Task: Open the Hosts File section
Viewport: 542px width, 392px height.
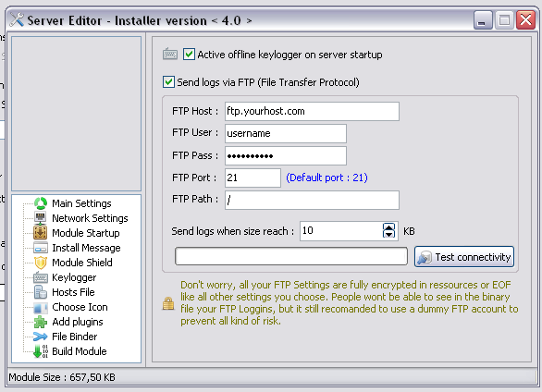Action: click(73, 292)
